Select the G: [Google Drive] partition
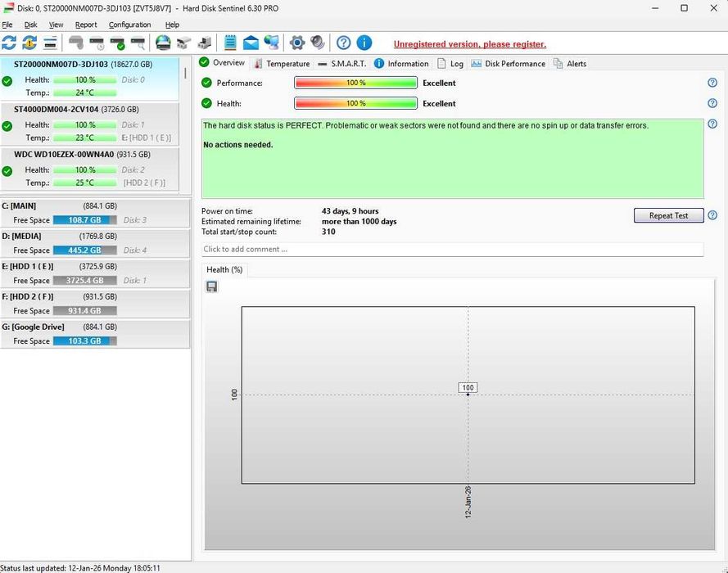The image size is (728, 573). (95, 334)
